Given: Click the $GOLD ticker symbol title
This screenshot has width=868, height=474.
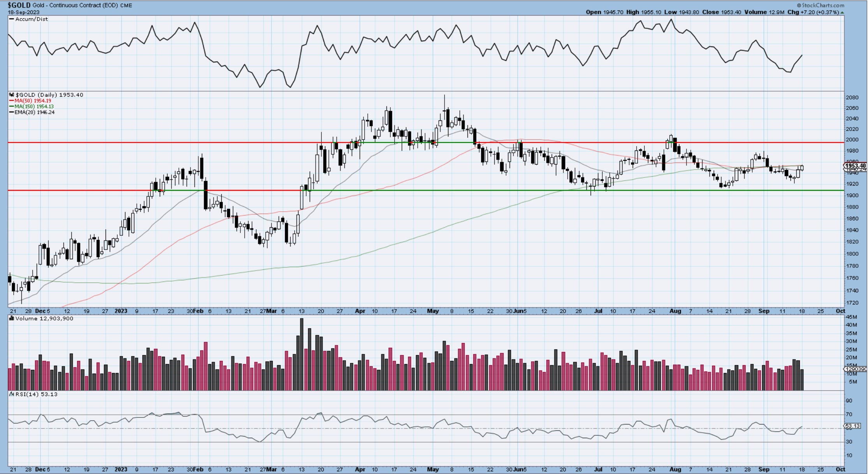Looking at the screenshot, I should tap(19, 5).
